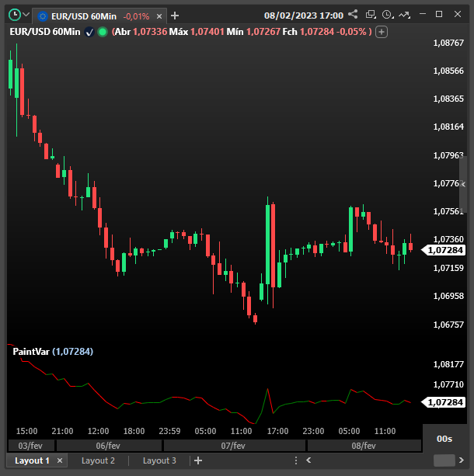Click the clock logo icon at top left
474x476 pixels.
13,15
